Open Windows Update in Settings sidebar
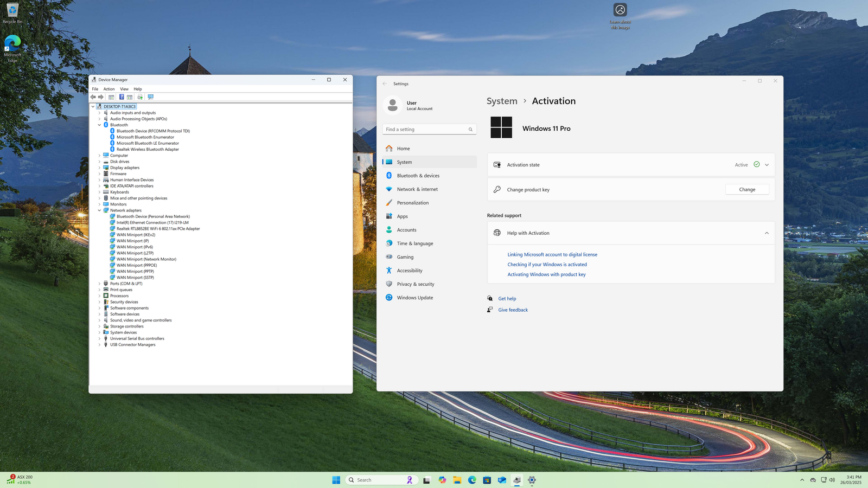This screenshot has height=488, width=868. (x=430, y=298)
